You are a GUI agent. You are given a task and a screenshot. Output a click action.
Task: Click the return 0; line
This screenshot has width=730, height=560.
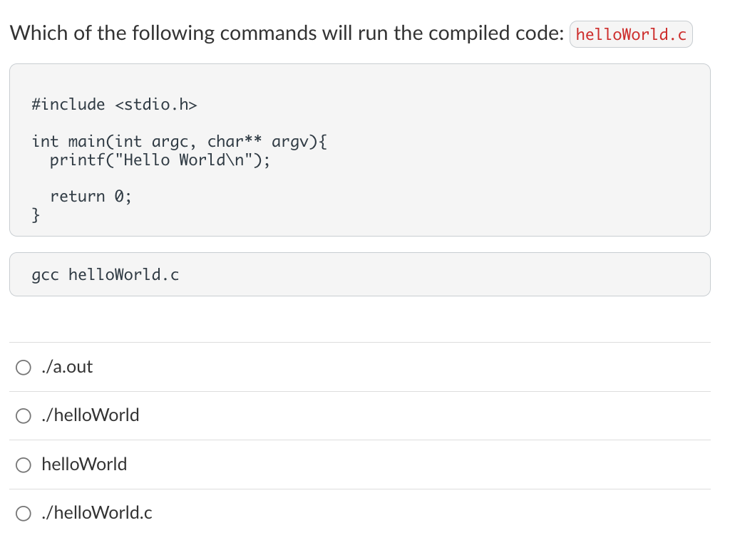point(91,196)
